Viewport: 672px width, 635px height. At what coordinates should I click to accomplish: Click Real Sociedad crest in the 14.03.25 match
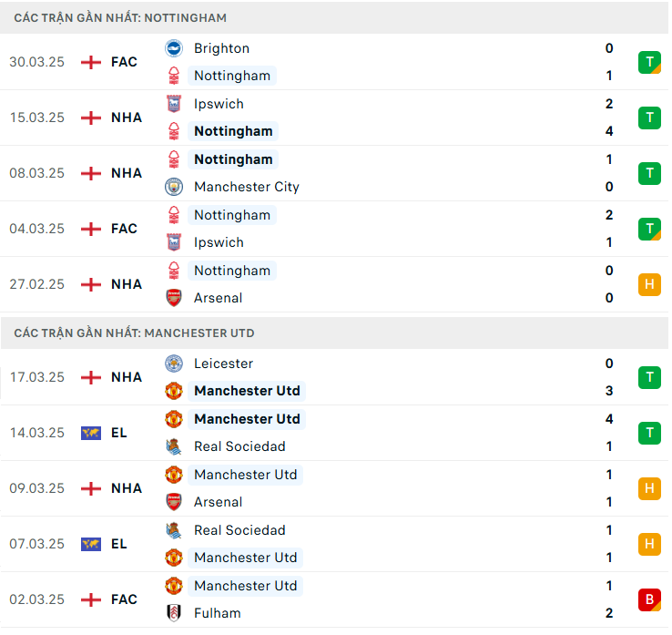[x=173, y=446]
